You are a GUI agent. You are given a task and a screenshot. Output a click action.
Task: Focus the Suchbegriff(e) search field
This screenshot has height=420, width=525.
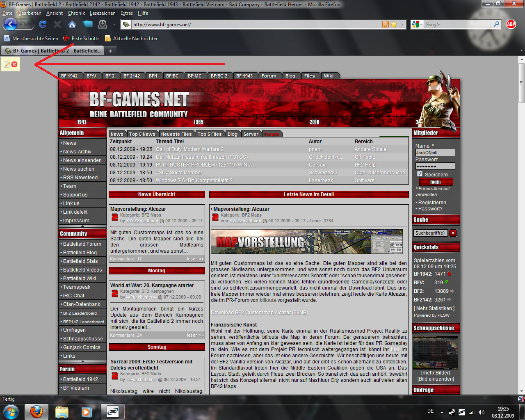pos(431,233)
